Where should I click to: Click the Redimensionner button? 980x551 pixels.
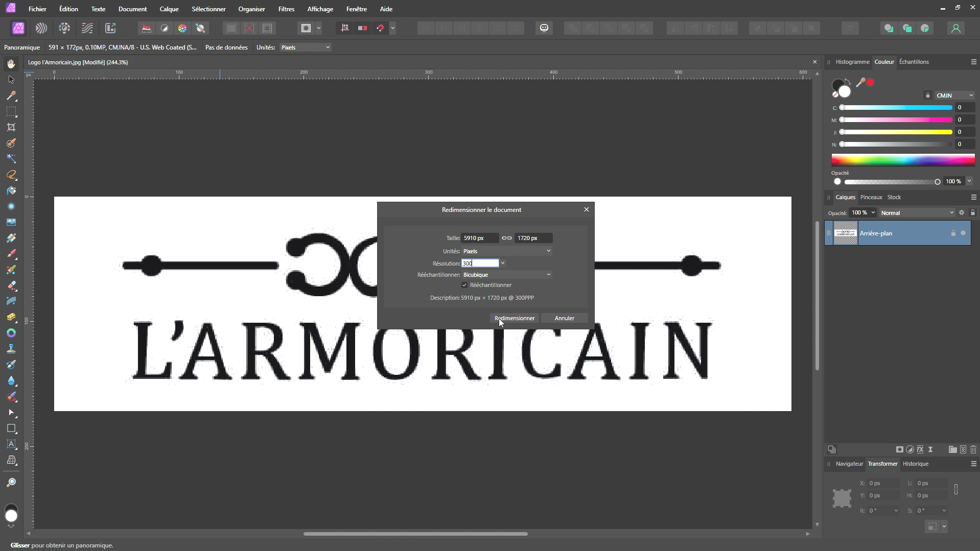tap(514, 318)
